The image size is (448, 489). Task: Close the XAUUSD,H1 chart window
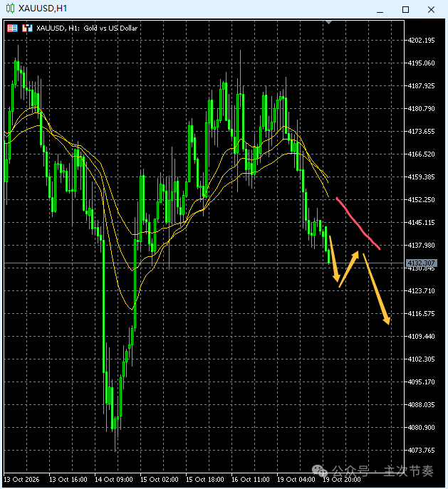(x=431, y=10)
